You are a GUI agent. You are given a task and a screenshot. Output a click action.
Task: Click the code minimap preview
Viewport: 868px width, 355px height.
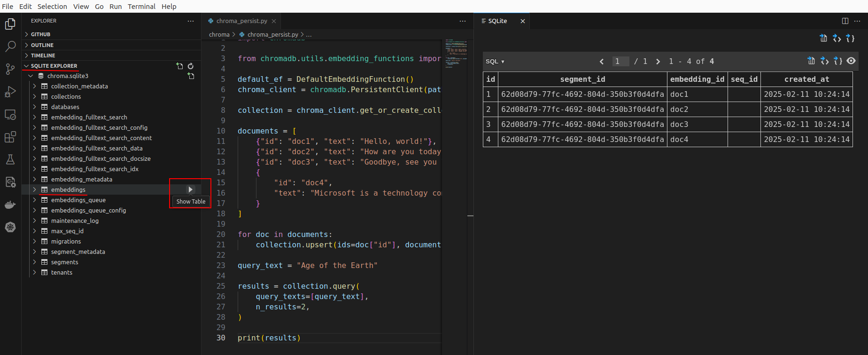point(456,53)
